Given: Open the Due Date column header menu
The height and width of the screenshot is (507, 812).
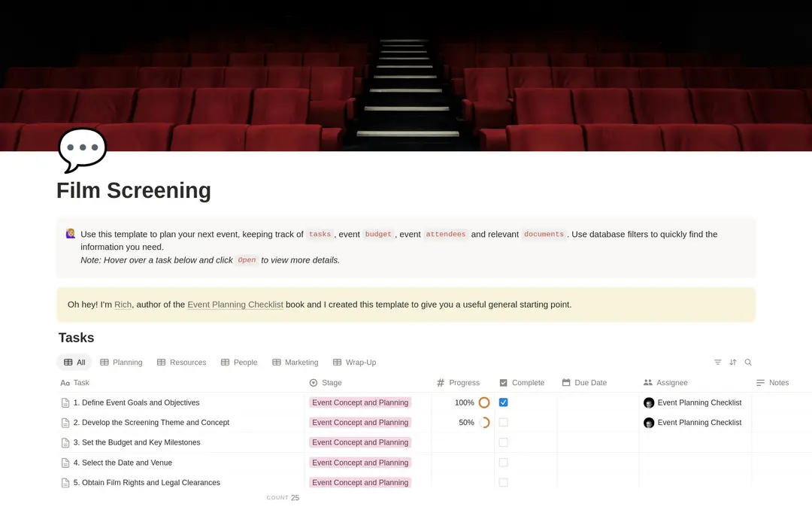Looking at the screenshot, I should [x=584, y=383].
